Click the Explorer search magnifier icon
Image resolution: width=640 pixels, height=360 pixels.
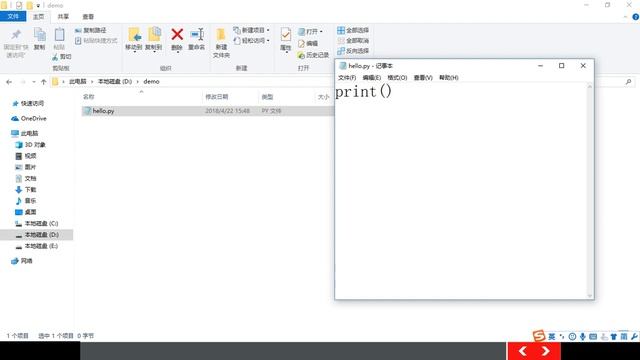click(x=629, y=82)
